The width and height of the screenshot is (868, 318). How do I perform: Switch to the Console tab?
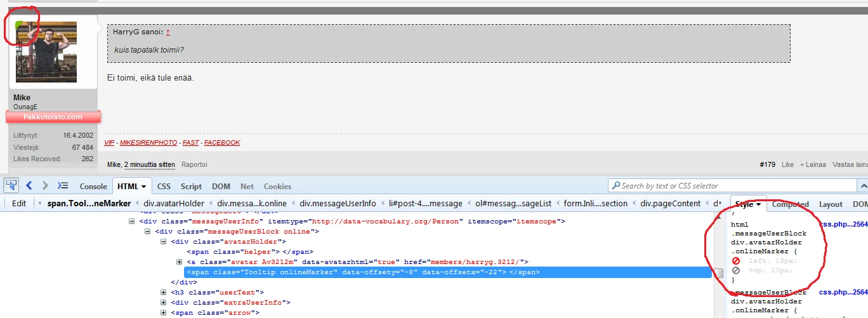[x=93, y=187]
